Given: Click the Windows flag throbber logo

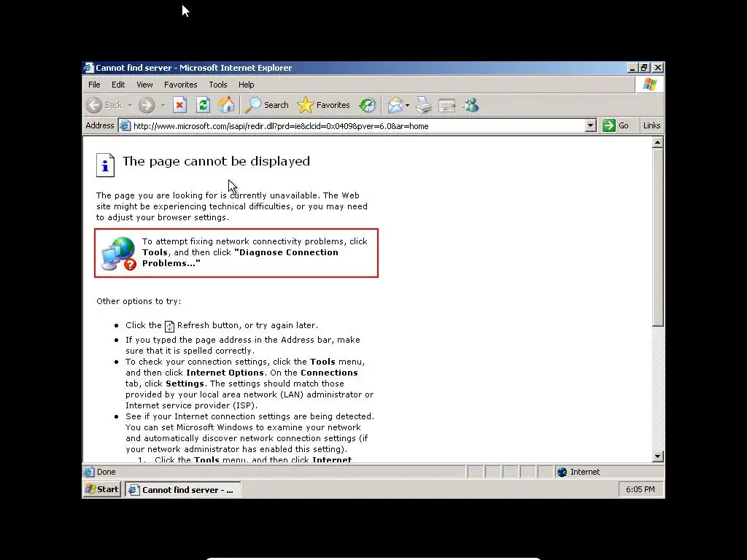Looking at the screenshot, I should [x=650, y=85].
